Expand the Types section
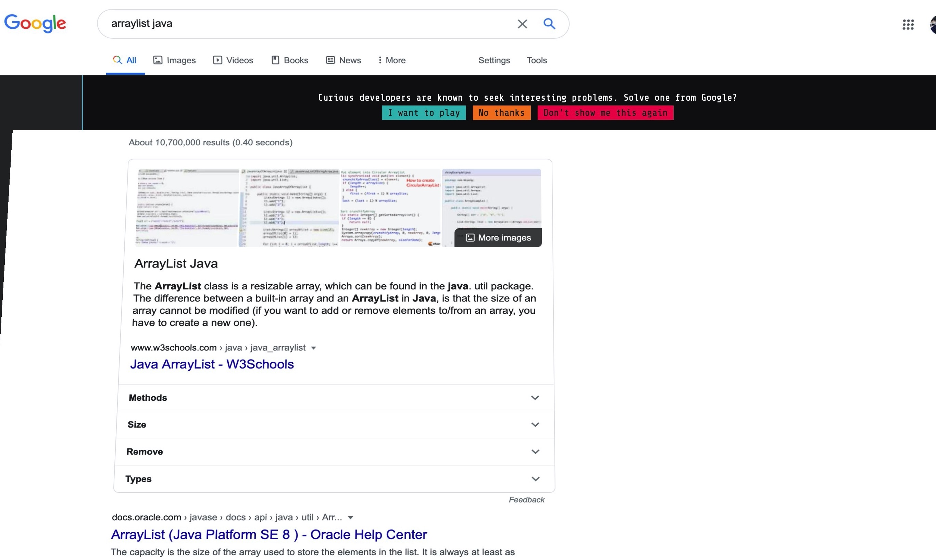This screenshot has width=936, height=560. tap(334, 479)
